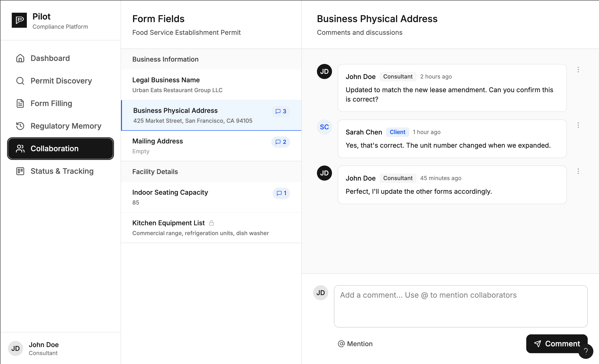The width and height of the screenshot is (599, 364).
Task: Click the Regulatory Memory history icon
Action: 20,126
